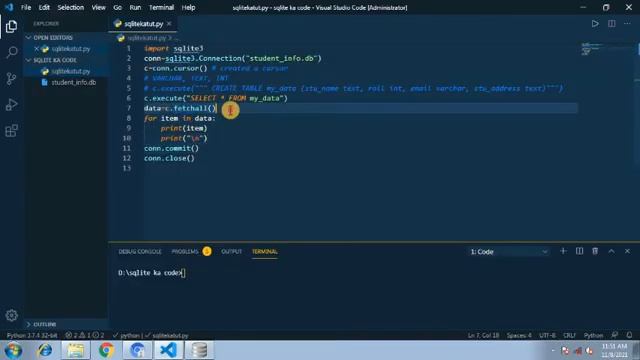This screenshot has width=640, height=360.
Task: Place cursor on line 12 conn.close()
Action: coord(169,158)
